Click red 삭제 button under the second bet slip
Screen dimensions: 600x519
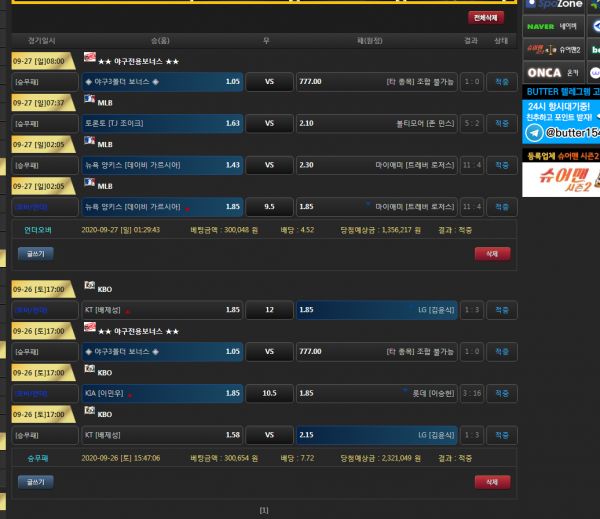coord(490,481)
